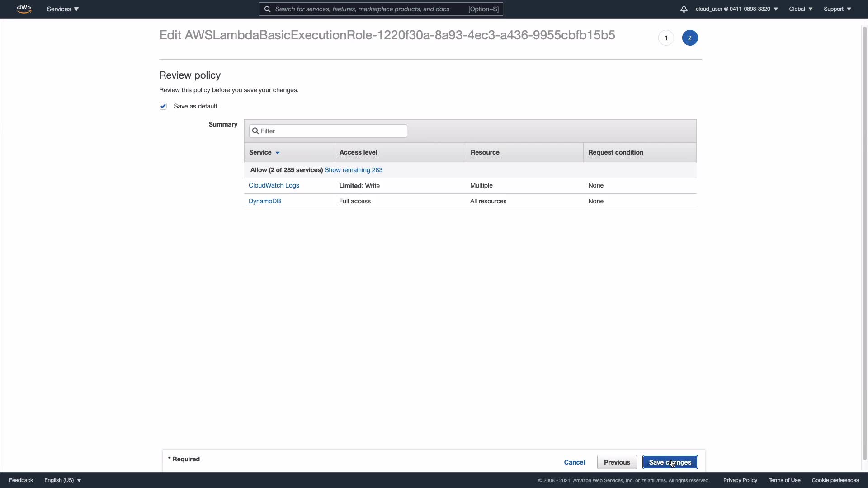This screenshot has height=488, width=868.
Task: Click step 1 circle indicator
Action: (666, 38)
